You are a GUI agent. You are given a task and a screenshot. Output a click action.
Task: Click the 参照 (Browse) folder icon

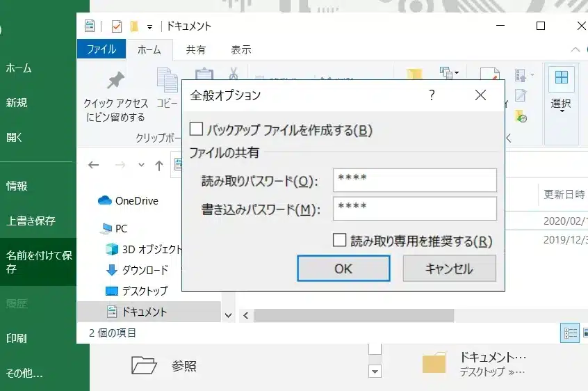(x=144, y=365)
